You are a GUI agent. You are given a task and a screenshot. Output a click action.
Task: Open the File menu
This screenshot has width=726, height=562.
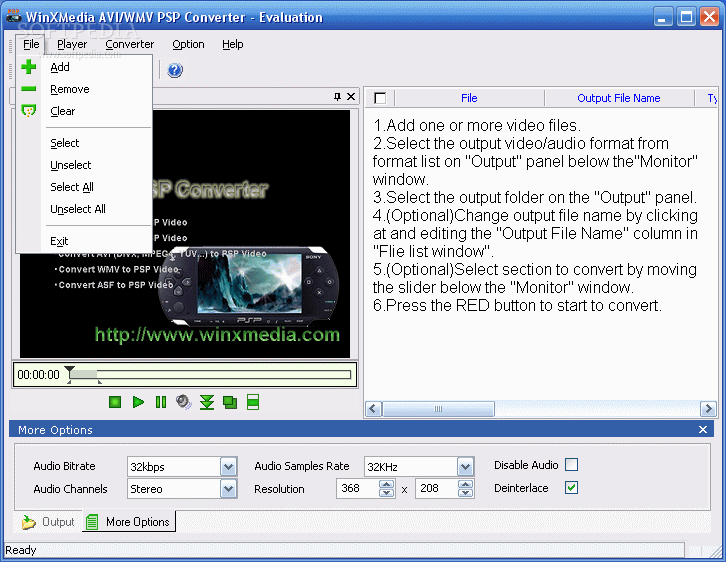tap(31, 44)
